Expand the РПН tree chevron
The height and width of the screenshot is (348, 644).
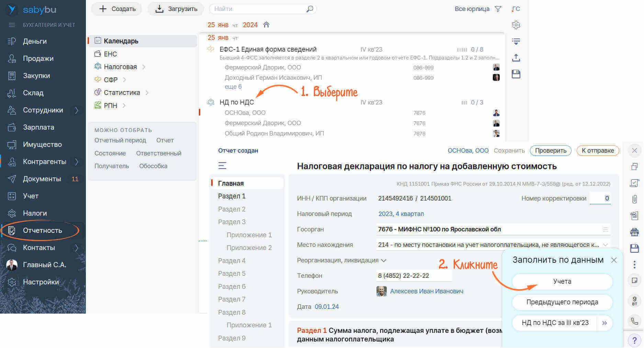click(124, 106)
